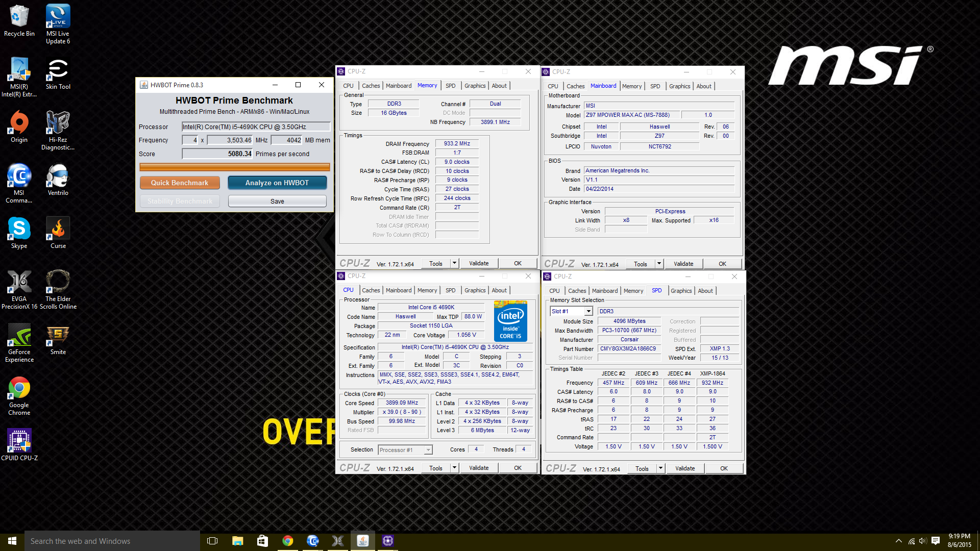Open the Recycle Bin desktop icon
Image resolution: width=980 pixels, height=551 pixels.
click(x=19, y=21)
